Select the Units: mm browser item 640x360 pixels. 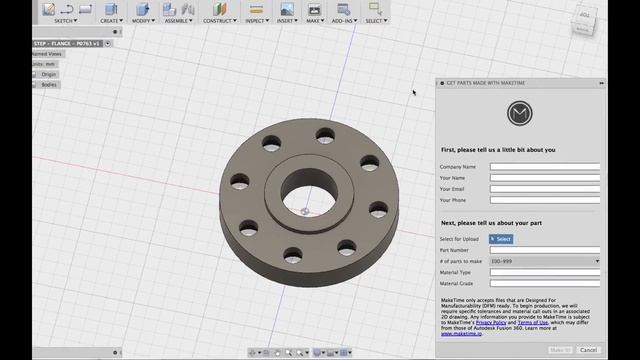tap(44, 64)
